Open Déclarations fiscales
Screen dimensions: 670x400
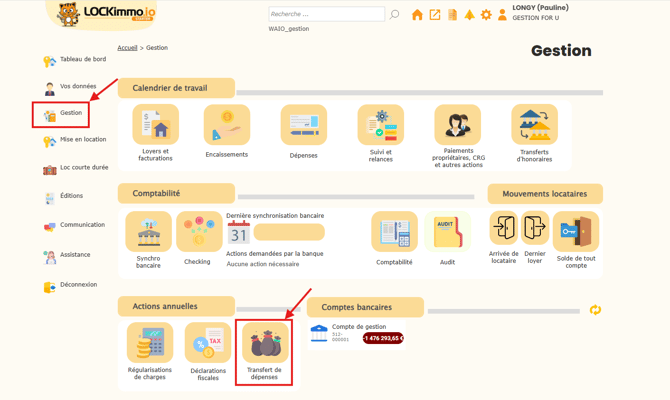click(x=207, y=345)
